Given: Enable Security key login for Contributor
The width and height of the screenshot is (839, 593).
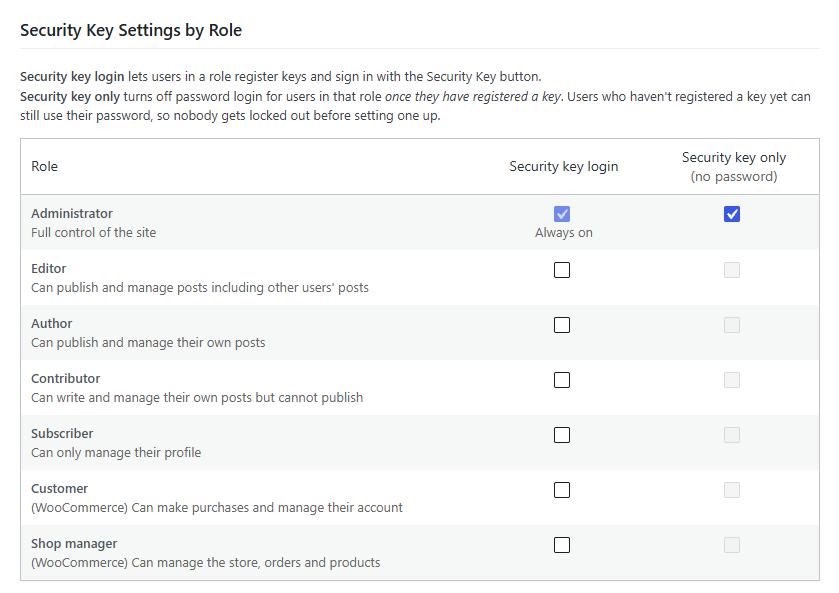Looking at the screenshot, I should (x=562, y=380).
